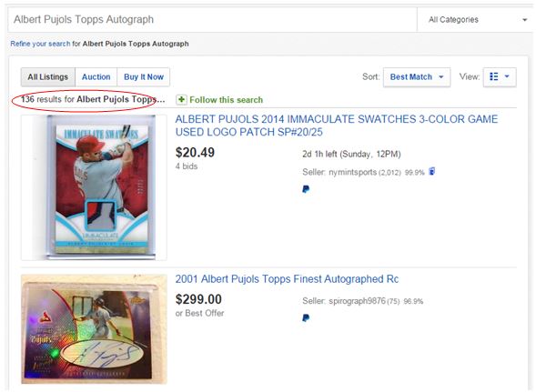Click the list view icon

coord(493,76)
